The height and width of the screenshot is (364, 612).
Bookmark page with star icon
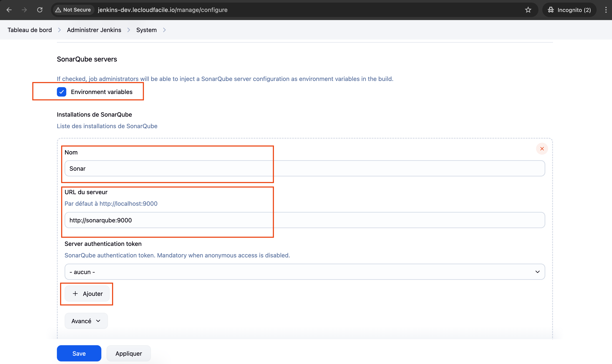(x=528, y=10)
